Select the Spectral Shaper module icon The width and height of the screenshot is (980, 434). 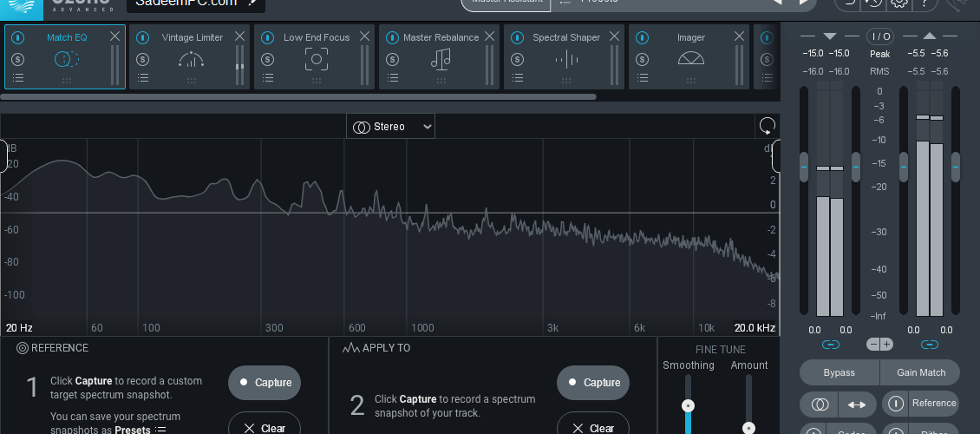click(x=566, y=60)
